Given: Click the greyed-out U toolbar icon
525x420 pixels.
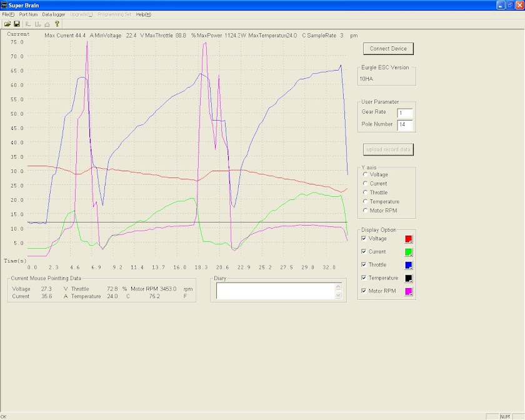Looking at the screenshot, I should pos(38,24).
